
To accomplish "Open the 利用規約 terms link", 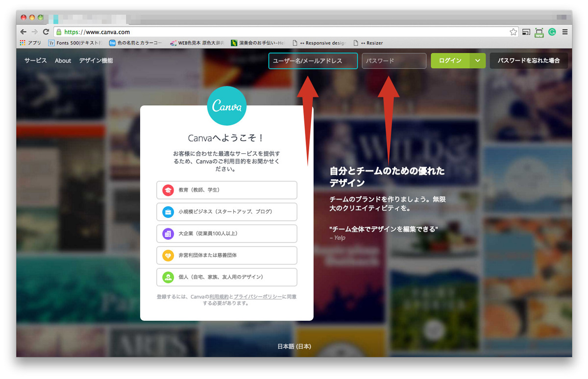I will (219, 297).
